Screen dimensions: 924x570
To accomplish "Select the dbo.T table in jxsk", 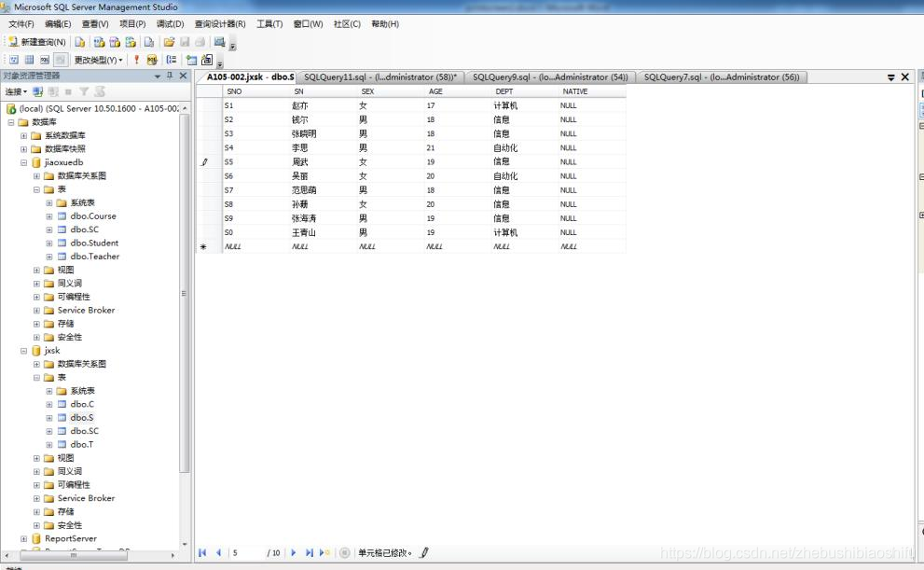I will (x=81, y=444).
